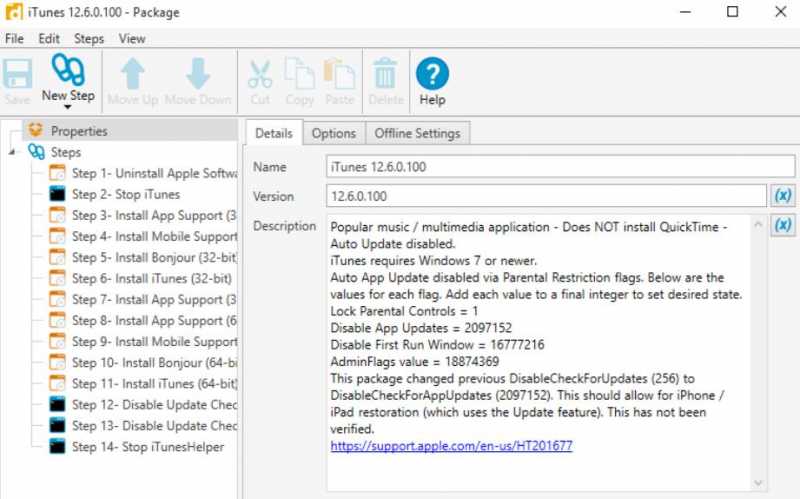Screen dimensions: 800x499
Task: Select Step 9- Install Mobile Support
Action: click(x=154, y=341)
